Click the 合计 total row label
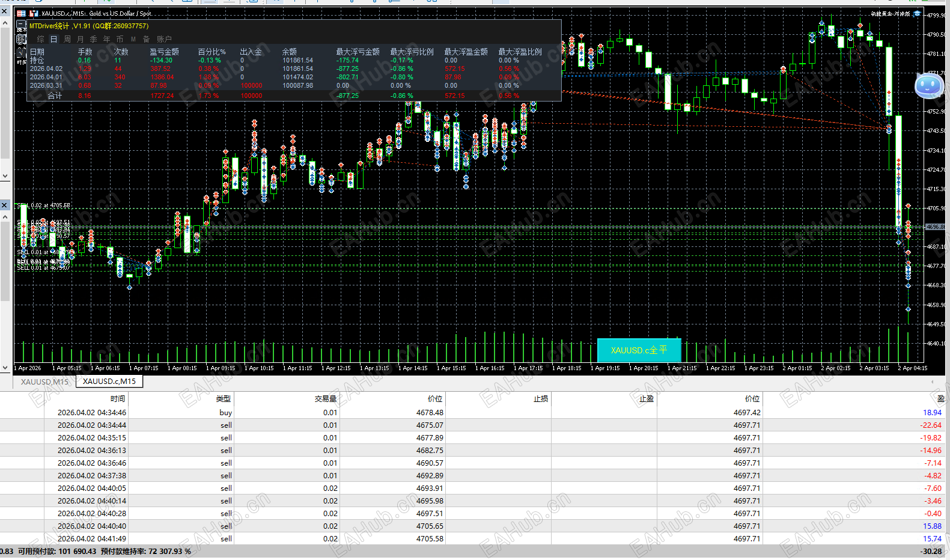This screenshot has height=560, width=950. pyautogui.click(x=55, y=96)
